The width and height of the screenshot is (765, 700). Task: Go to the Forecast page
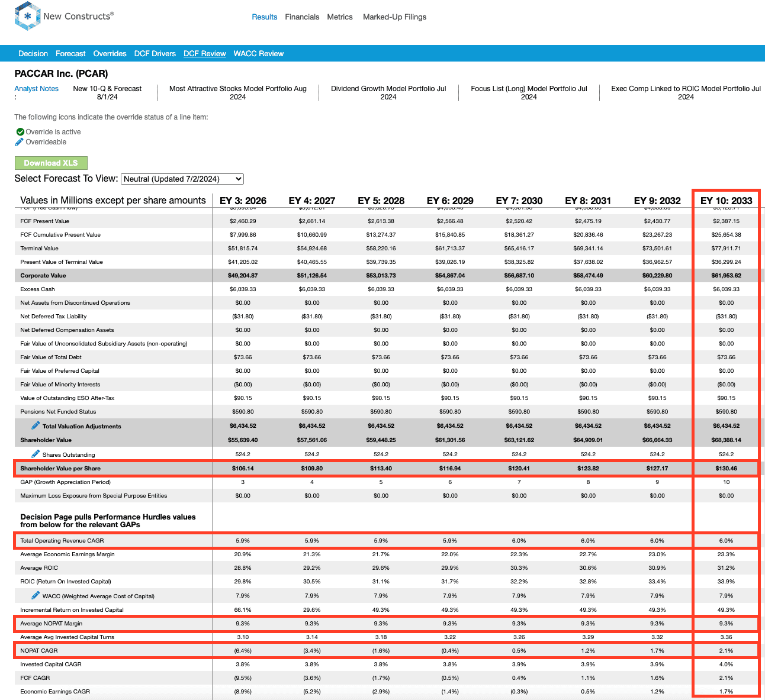(x=70, y=53)
